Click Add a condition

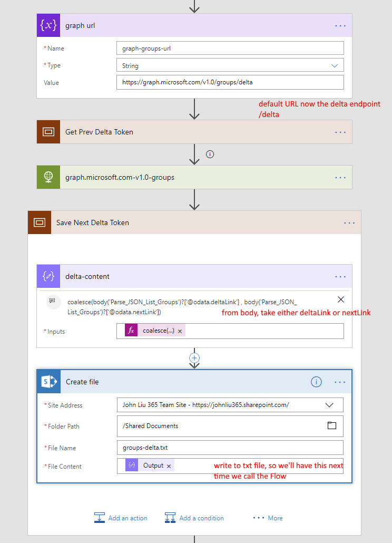(194, 518)
